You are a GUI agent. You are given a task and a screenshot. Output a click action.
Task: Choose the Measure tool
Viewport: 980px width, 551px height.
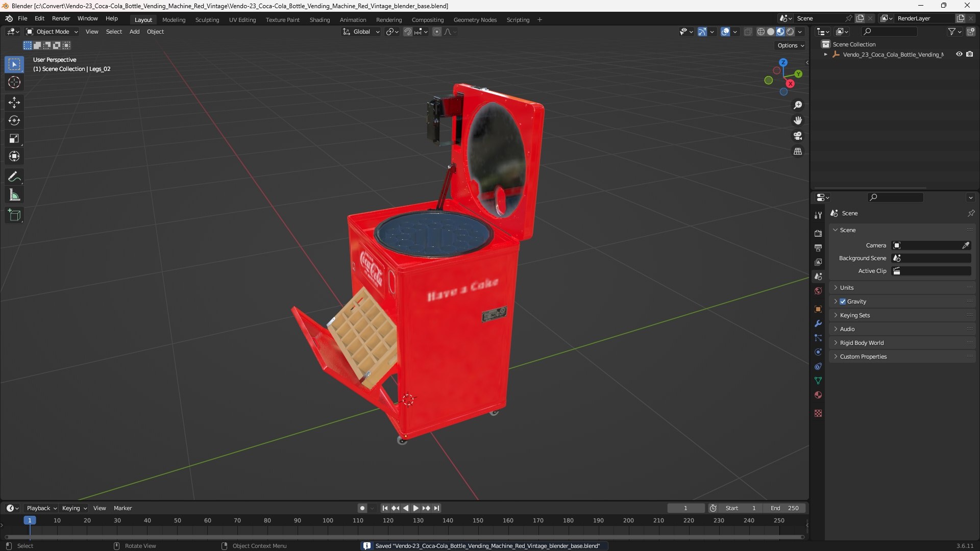(x=14, y=195)
